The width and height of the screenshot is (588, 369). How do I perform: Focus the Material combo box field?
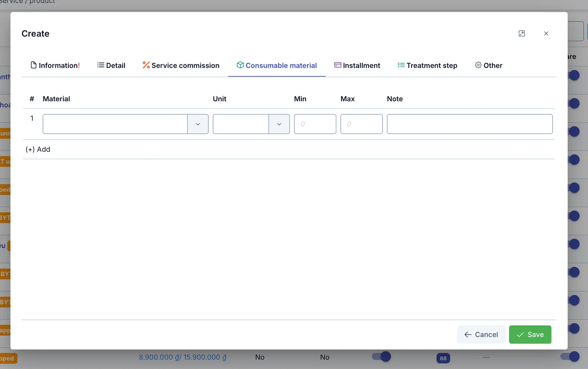(115, 124)
